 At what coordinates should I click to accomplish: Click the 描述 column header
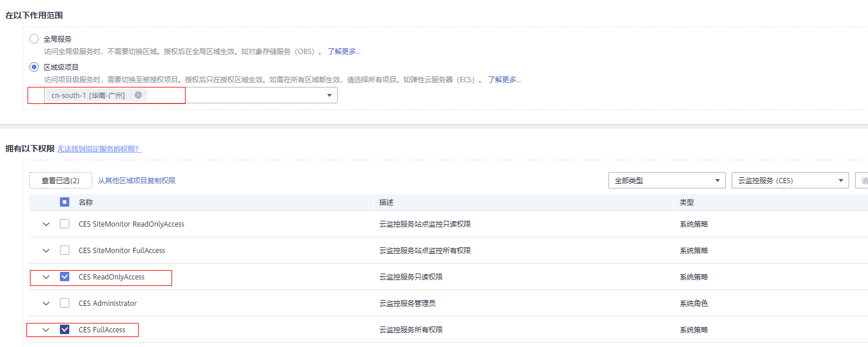click(x=386, y=202)
